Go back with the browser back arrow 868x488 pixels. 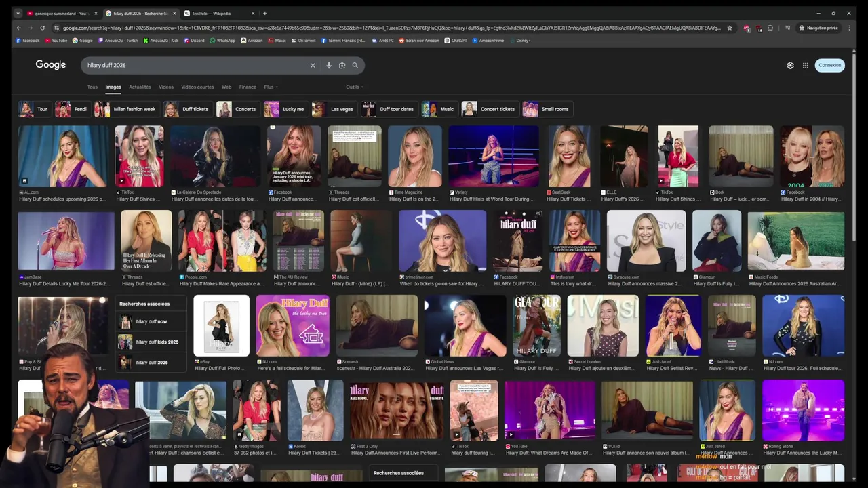(18, 28)
